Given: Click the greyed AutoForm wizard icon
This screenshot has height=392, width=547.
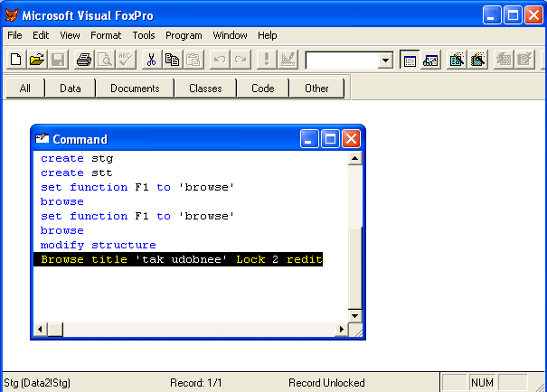Looking at the screenshot, I should 504,60.
